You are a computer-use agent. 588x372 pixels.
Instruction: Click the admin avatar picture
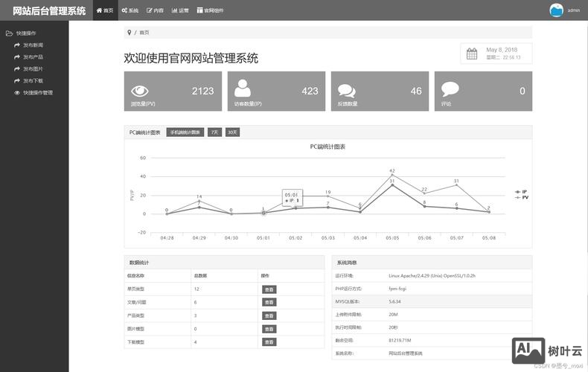557,10
